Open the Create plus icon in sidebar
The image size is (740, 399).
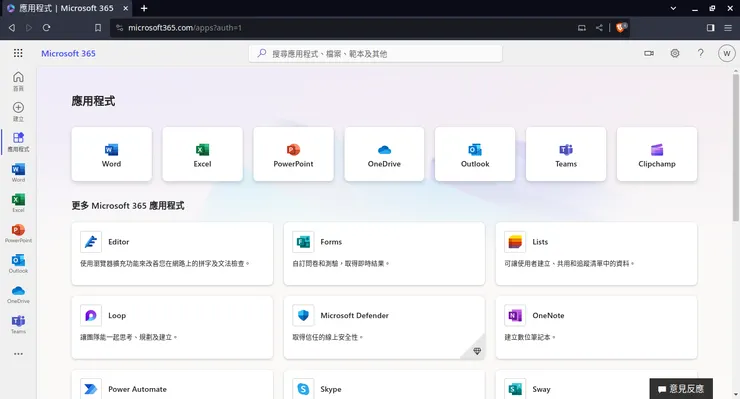point(18,112)
